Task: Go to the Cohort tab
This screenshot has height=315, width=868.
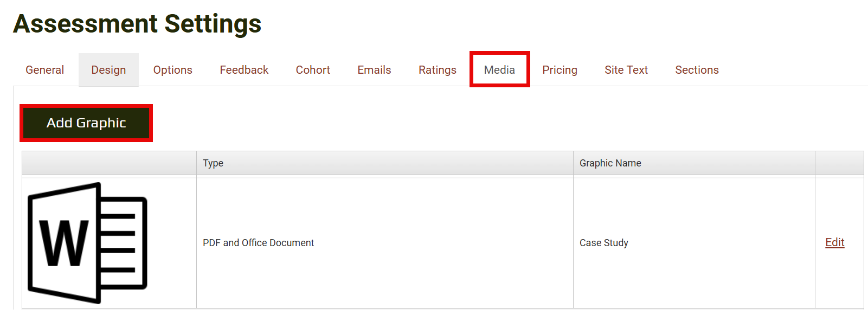Action: pos(313,70)
